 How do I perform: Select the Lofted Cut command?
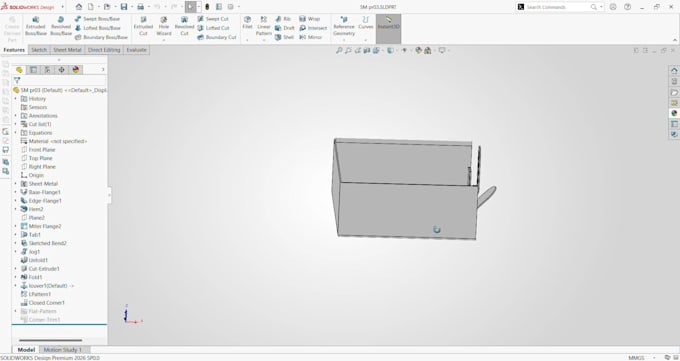tap(213, 28)
